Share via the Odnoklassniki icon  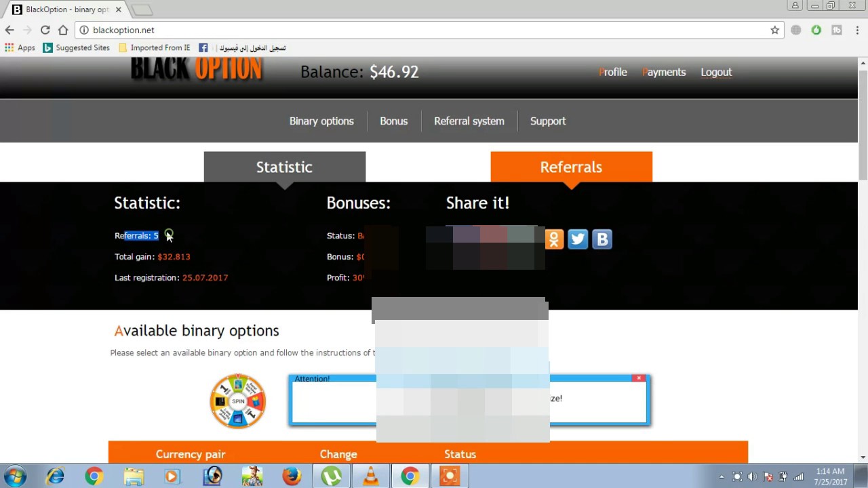point(554,239)
